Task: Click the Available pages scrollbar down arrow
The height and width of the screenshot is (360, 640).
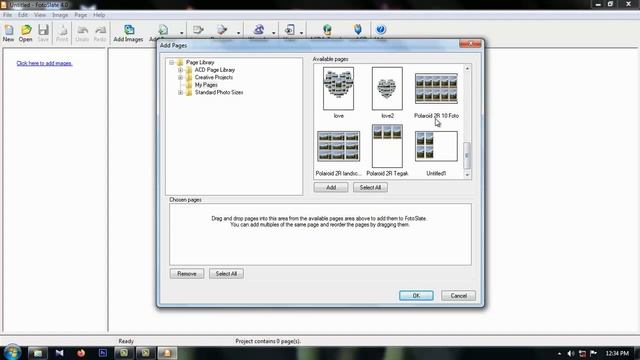Action: coord(467,175)
